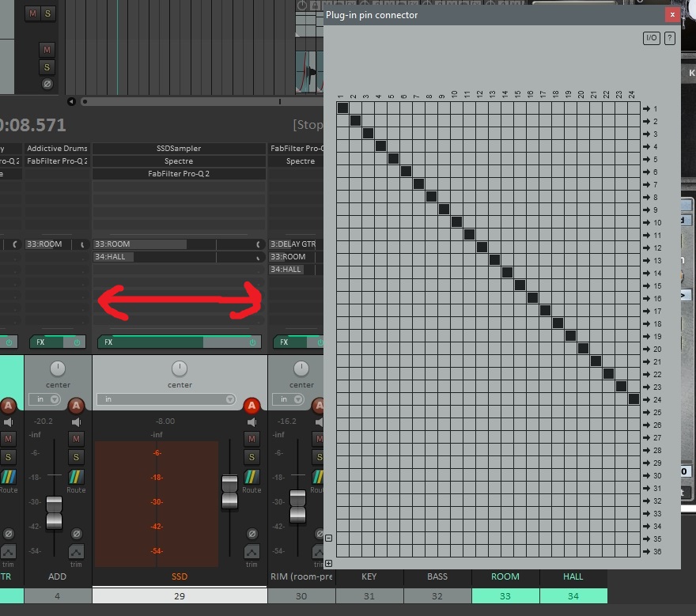
Task: Bypass all FX on the ADD track
Action: (x=77, y=342)
